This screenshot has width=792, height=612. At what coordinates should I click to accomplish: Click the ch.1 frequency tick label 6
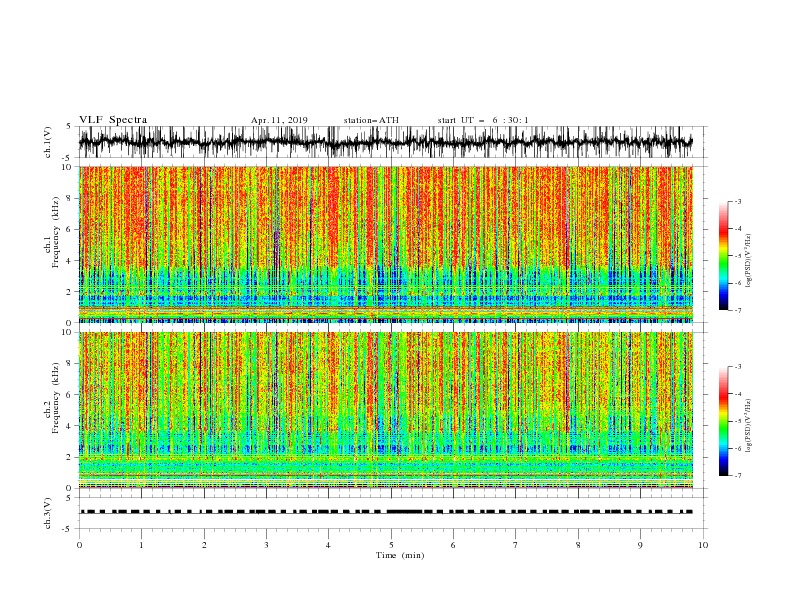coord(69,229)
